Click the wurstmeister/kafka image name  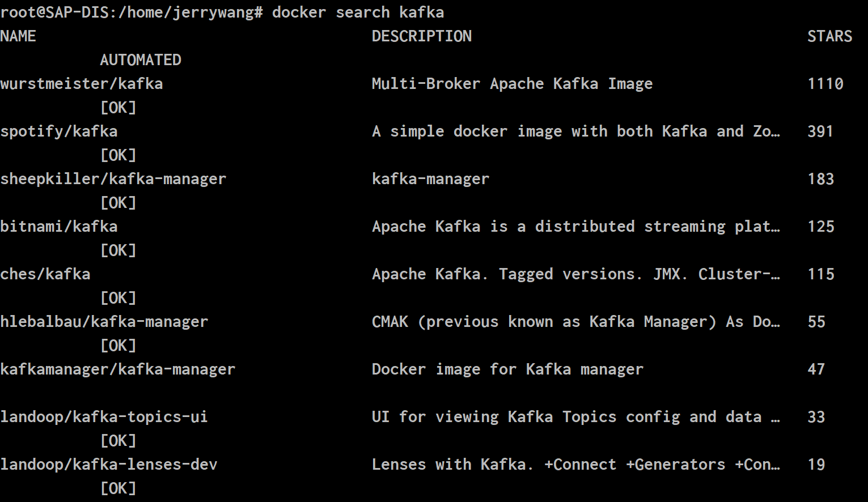82,84
